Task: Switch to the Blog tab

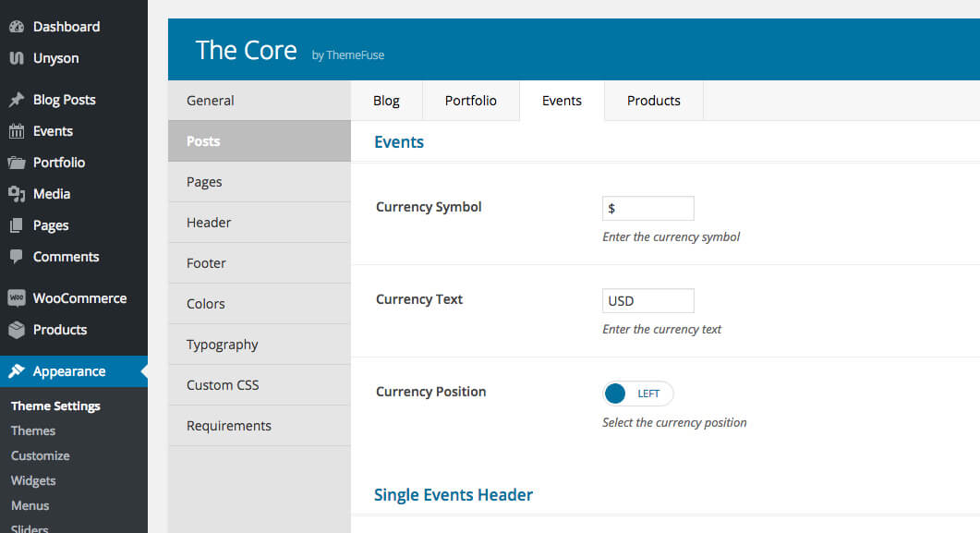Action: (386, 101)
